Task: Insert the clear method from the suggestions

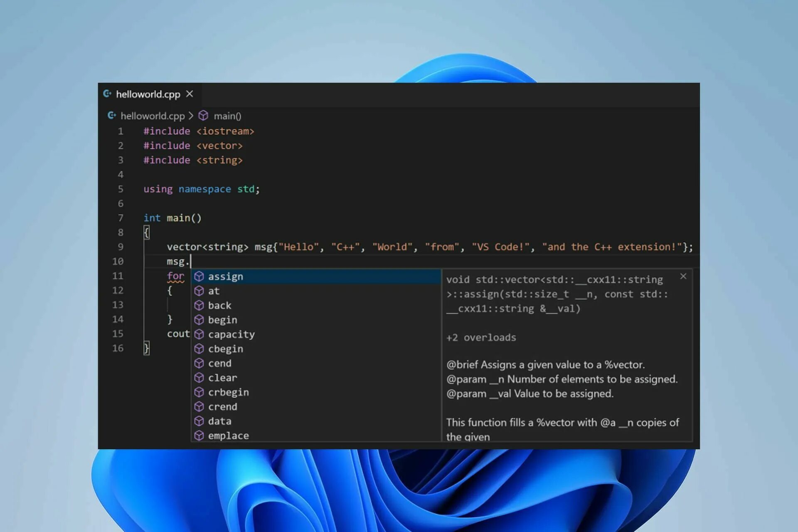Action: pos(222,378)
